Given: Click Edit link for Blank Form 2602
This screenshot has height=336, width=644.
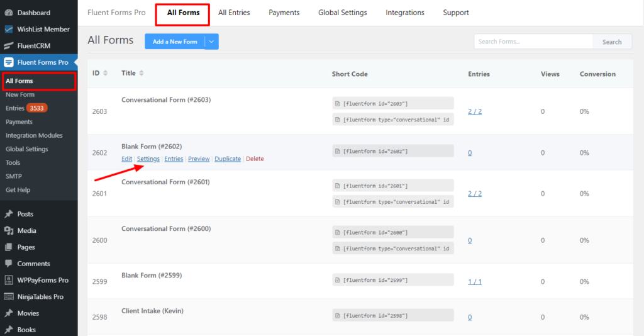Looking at the screenshot, I should 126,159.
